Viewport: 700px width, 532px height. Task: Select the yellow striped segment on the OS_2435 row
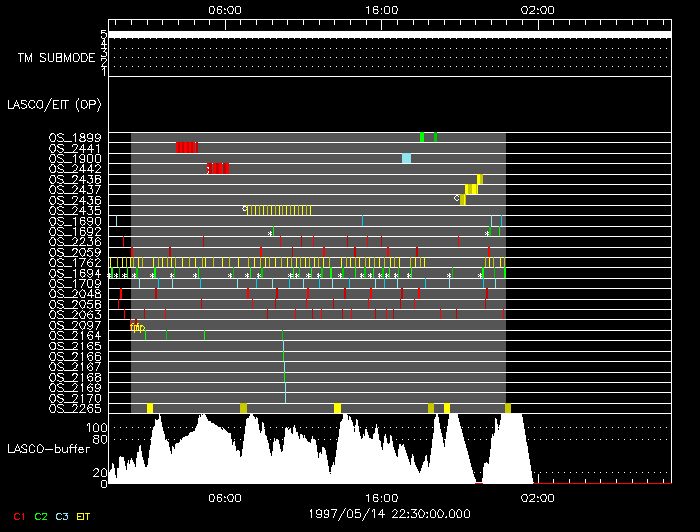click(x=296, y=210)
